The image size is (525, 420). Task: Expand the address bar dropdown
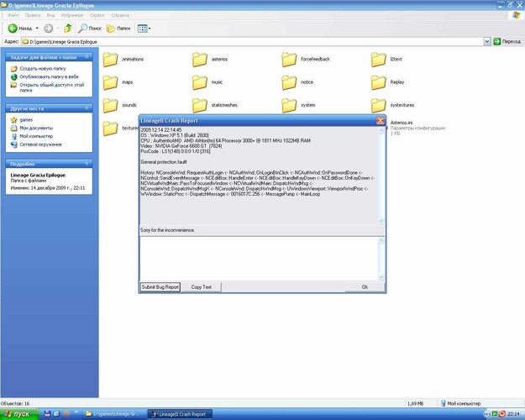tap(487, 41)
